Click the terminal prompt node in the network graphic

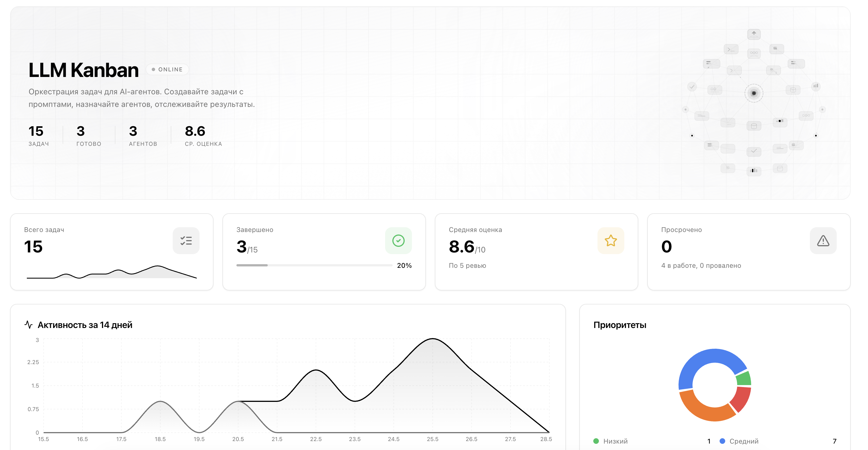point(731,49)
